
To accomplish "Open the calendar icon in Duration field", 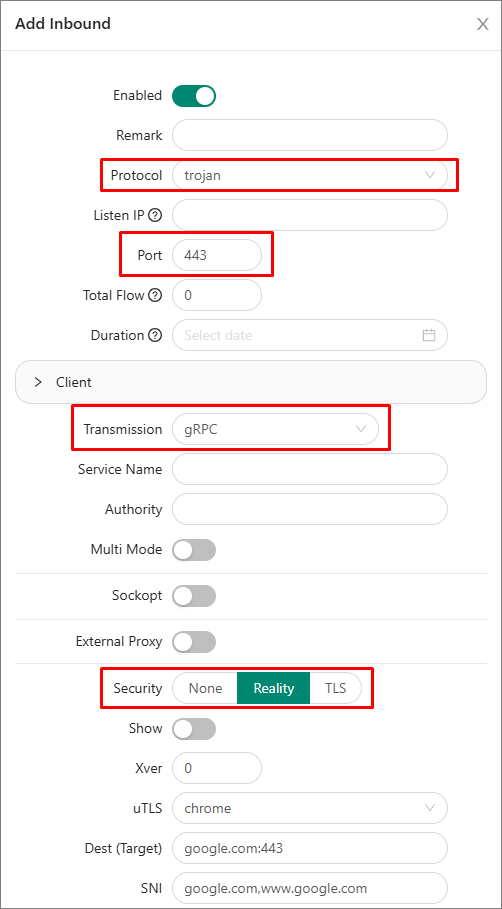I will pos(429,335).
